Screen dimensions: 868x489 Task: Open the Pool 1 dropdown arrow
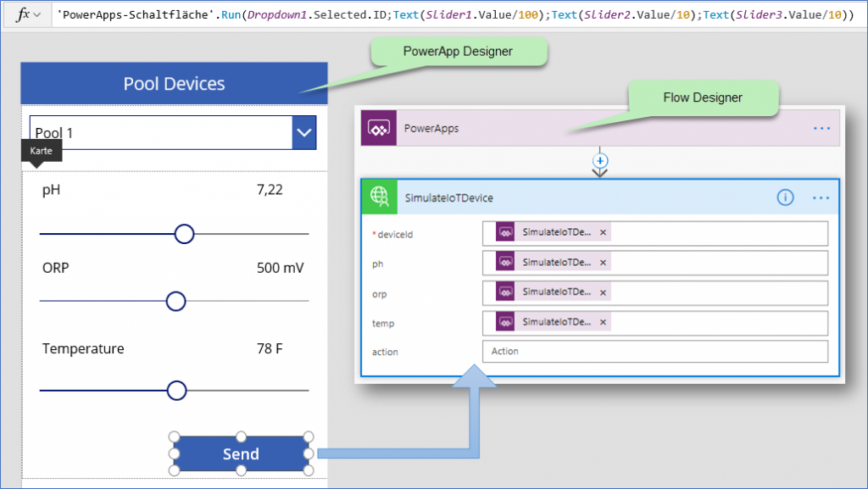tap(304, 133)
